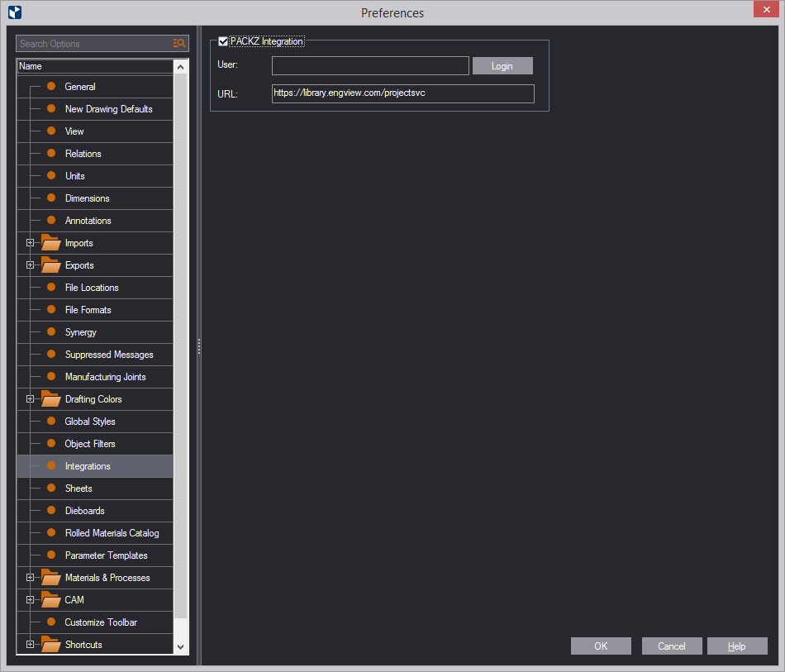Click the orange bullet beside Dieboards
This screenshot has width=785, height=672.
(51, 510)
